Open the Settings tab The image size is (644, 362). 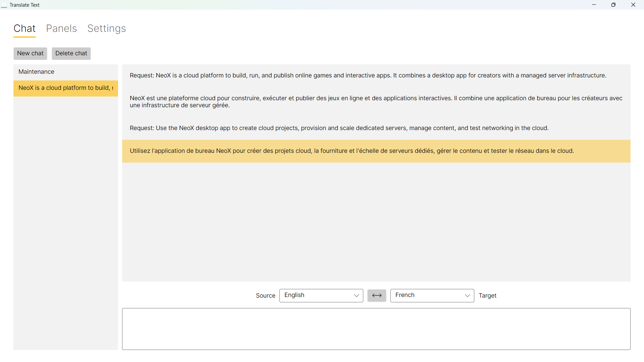pyautogui.click(x=107, y=28)
